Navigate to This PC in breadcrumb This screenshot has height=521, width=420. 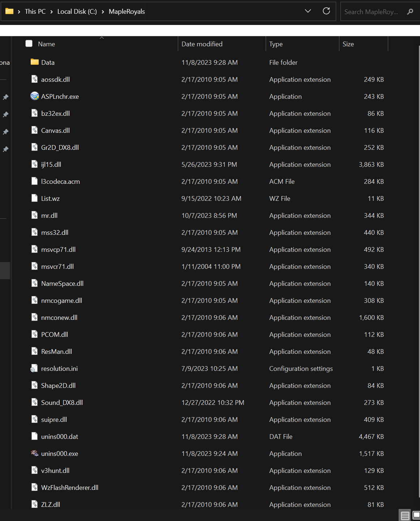tap(35, 12)
